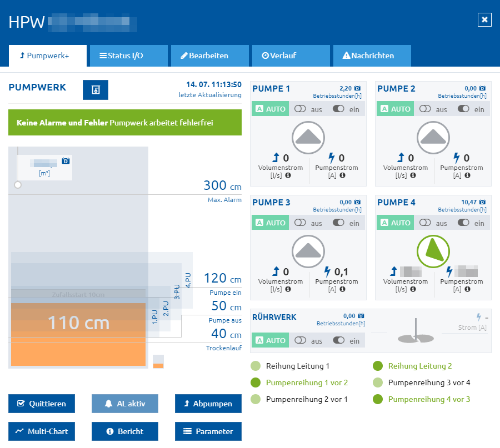Image resolution: width=500 pixels, height=448 pixels.
Task: Click Pumpe 2 grey pump status symbol
Action: coord(433,138)
